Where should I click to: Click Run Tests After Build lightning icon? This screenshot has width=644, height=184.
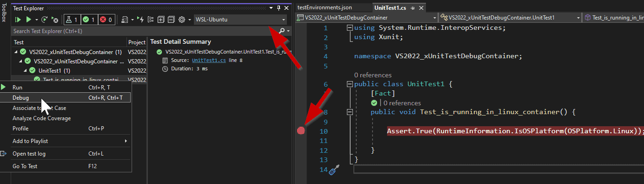(140, 20)
